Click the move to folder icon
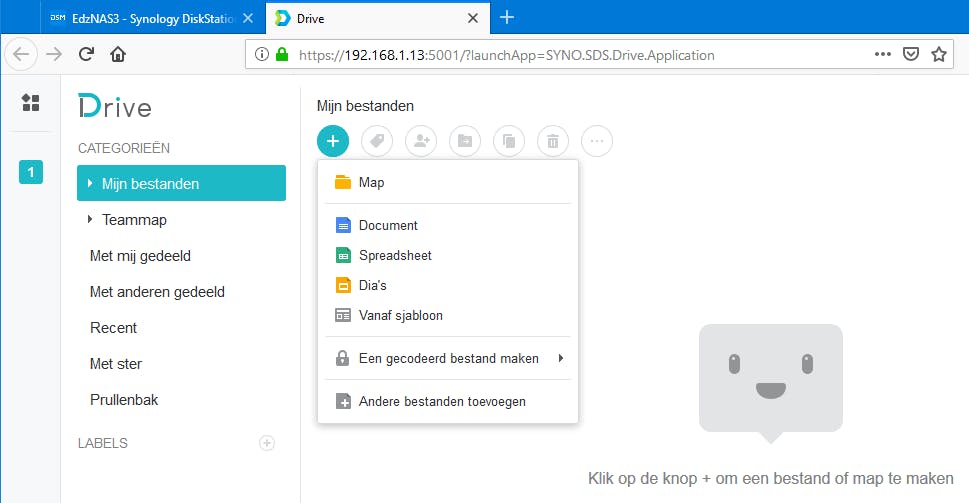This screenshot has width=969, height=503. click(465, 141)
